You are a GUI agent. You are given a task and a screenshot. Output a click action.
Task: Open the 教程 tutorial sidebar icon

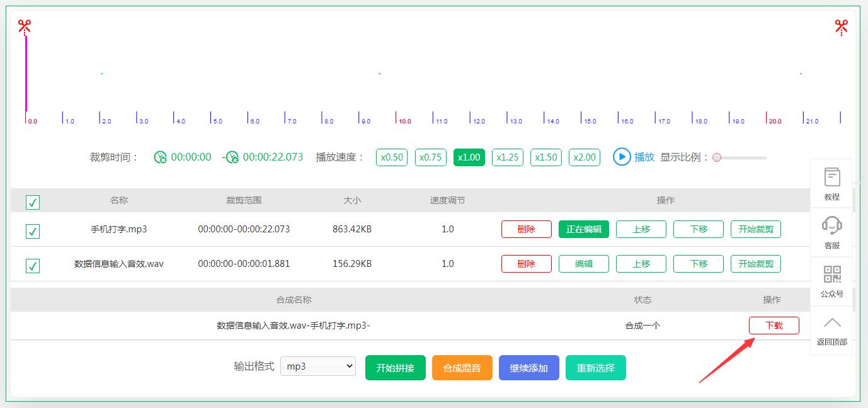pyautogui.click(x=831, y=184)
